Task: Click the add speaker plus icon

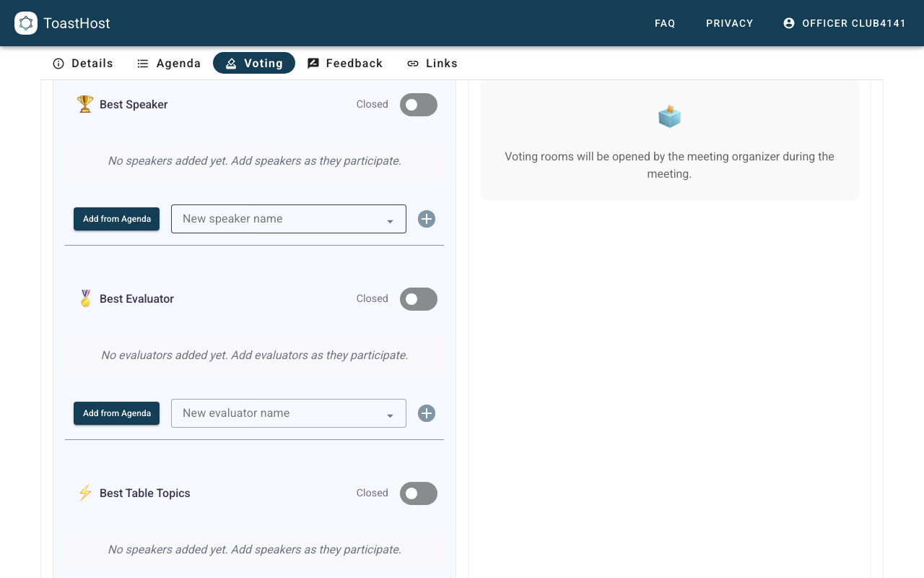Action: pos(426,219)
